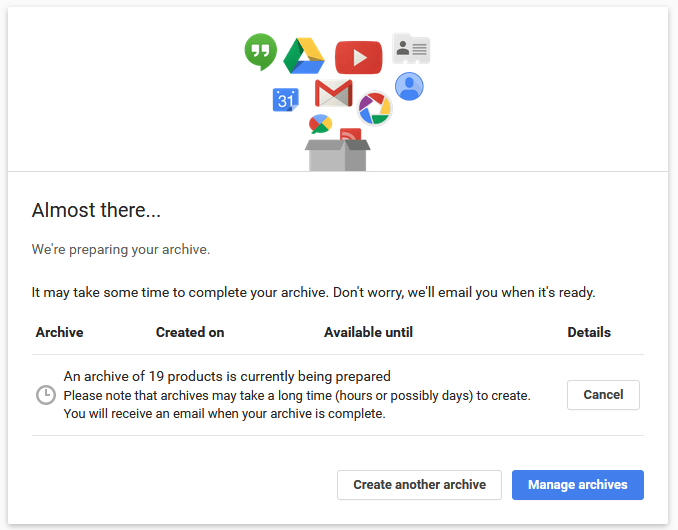The image size is (678, 530).
Task: Click the clock pending status icon
Action: pyautogui.click(x=46, y=395)
